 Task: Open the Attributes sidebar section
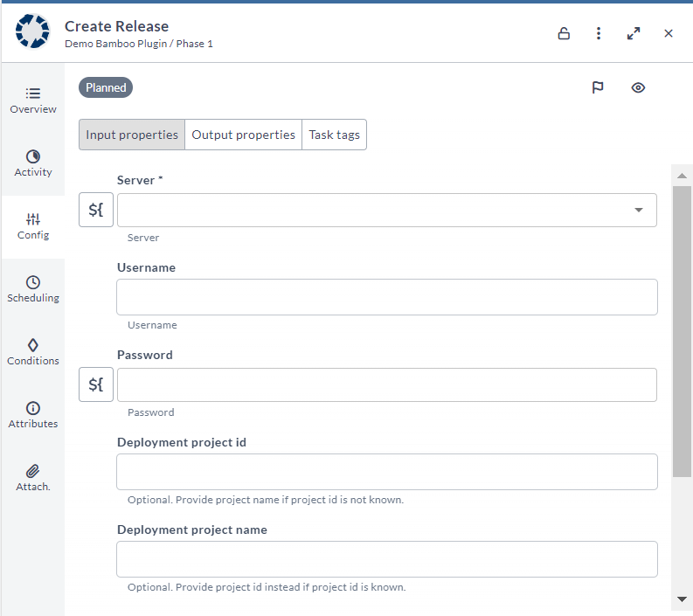[x=33, y=415]
